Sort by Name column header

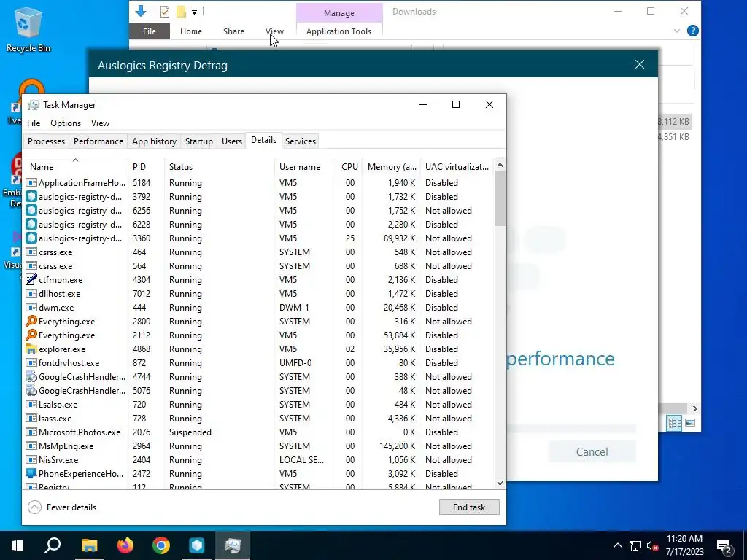pyautogui.click(x=76, y=167)
